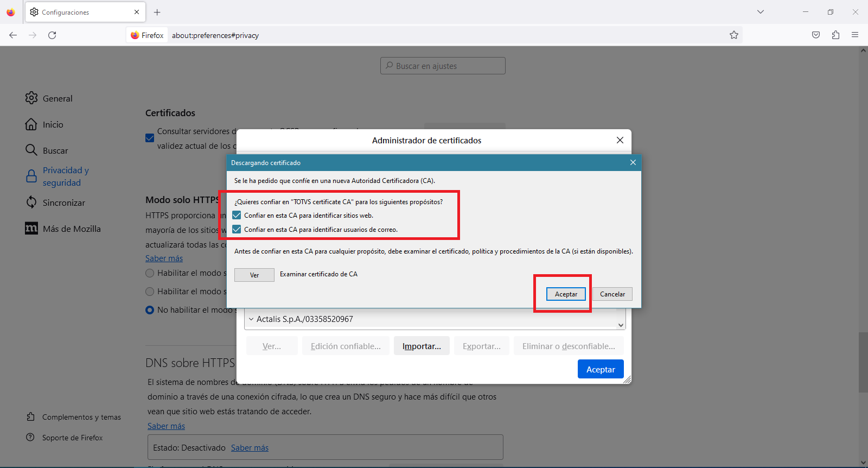
Task: Click Ver to examine CA certificate
Action: click(x=254, y=275)
